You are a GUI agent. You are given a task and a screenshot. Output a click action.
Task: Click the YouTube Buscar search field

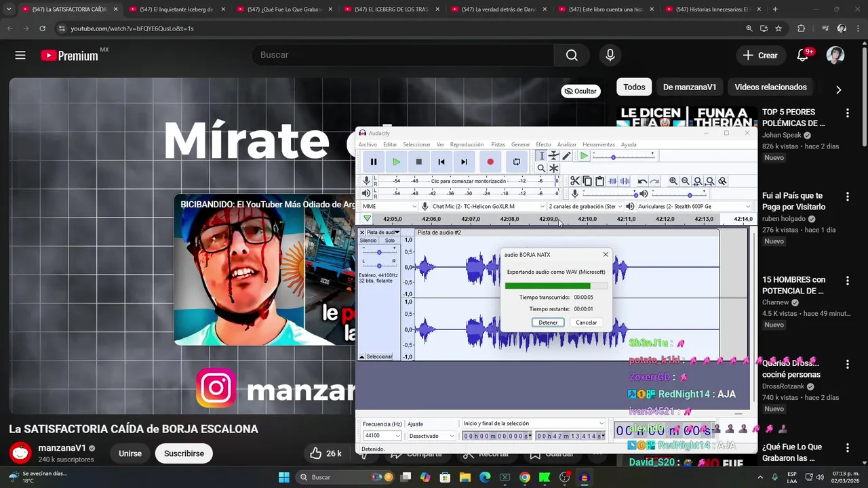point(403,55)
